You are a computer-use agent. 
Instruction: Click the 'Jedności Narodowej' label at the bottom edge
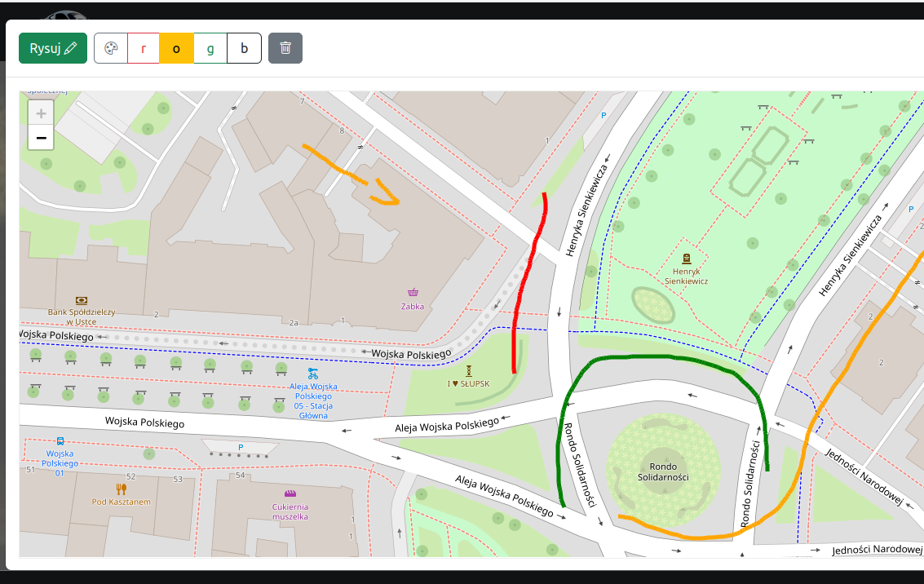coord(877,549)
